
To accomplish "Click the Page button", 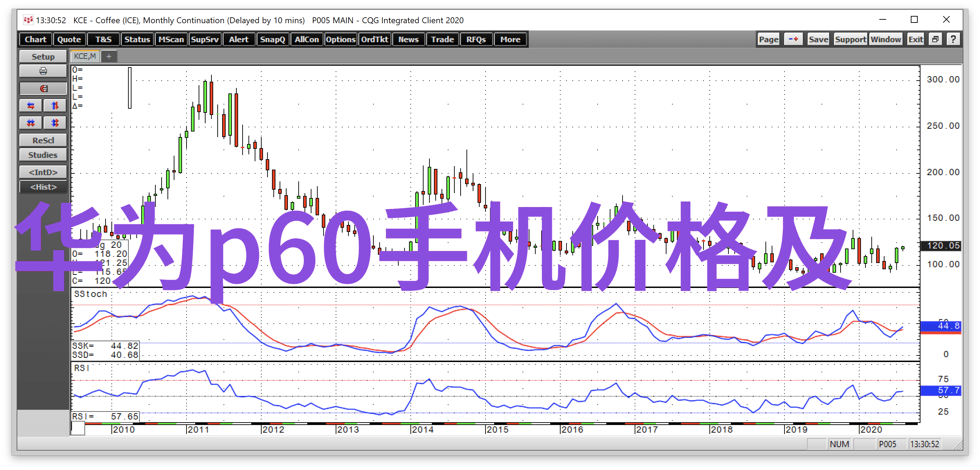I will click(769, 39).
